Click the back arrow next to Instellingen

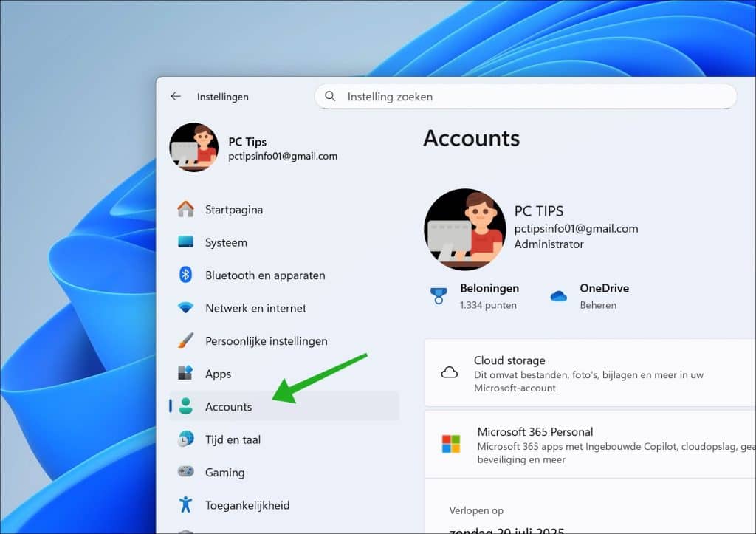coord(176,97)
